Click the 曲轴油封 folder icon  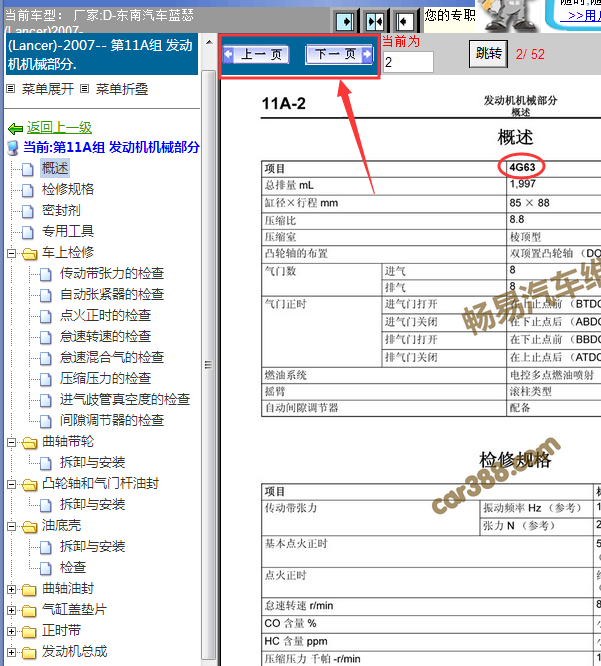(29, 590)
